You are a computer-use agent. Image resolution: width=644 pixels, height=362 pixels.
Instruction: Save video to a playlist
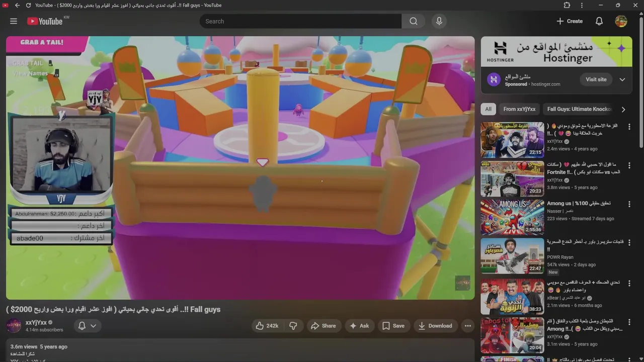(393, 326)
